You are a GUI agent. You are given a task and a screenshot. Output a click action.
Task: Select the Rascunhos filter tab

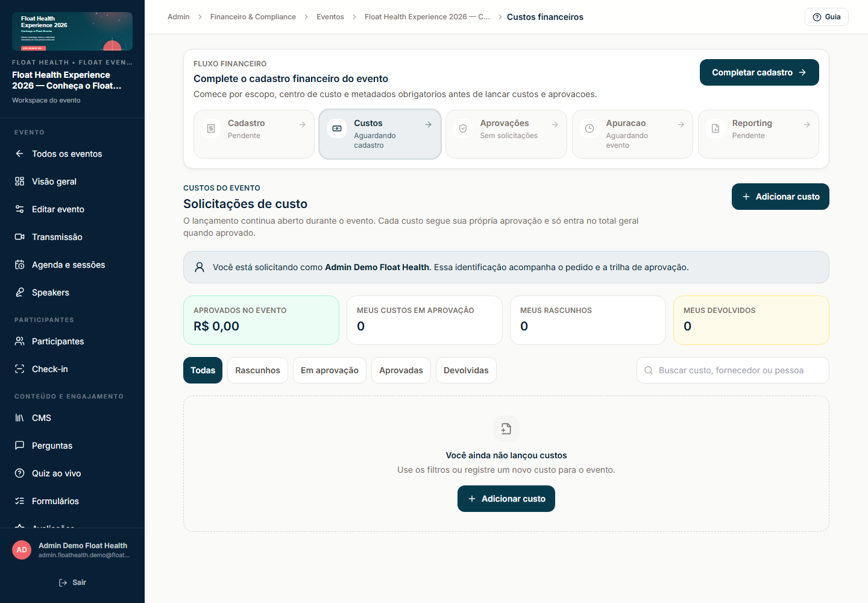(257, 370)
